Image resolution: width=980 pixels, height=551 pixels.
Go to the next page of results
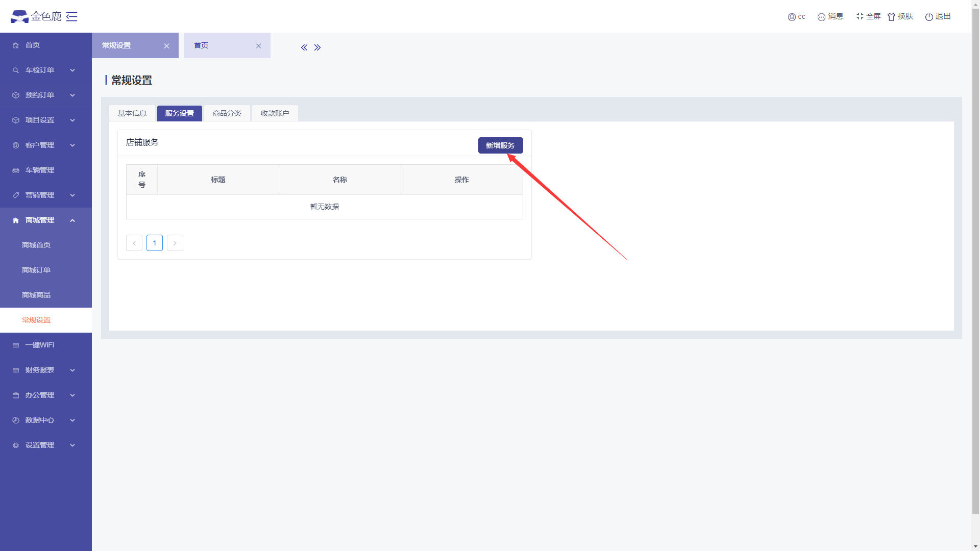(175, 243)
